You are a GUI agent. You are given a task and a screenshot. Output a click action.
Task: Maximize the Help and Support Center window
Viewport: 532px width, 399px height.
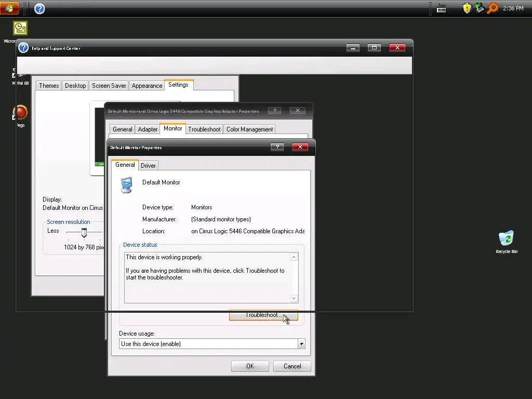click(374, 48)
